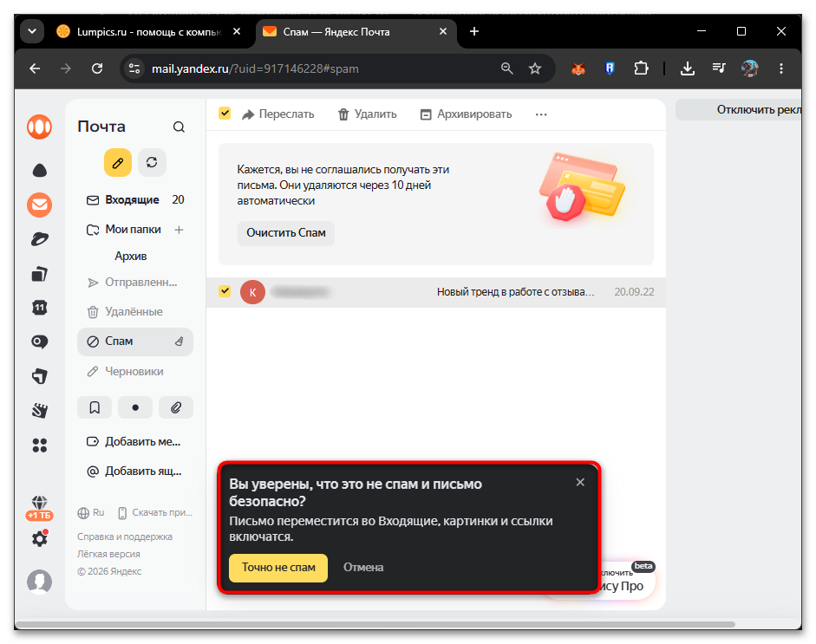Refresh mail list with circular arrows button
Image resolution: width=816 pixels, height=644 pixels.
pyautogui.click(x=152, y=163)
